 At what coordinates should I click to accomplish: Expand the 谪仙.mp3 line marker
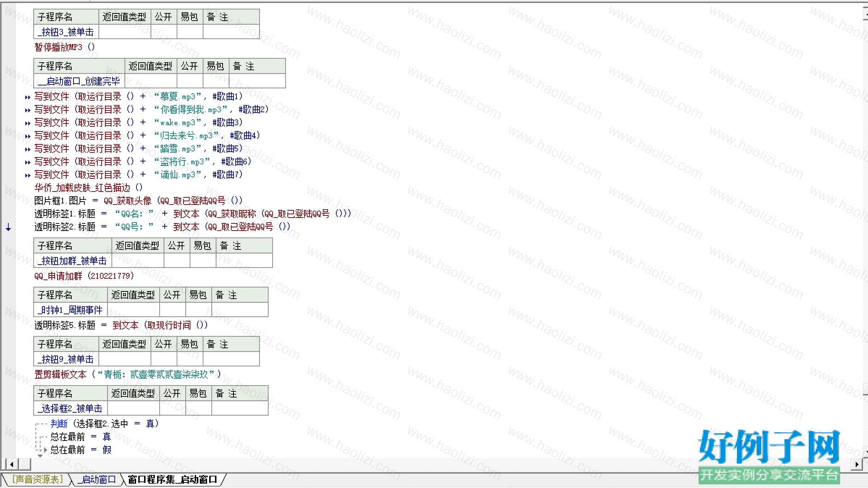[x=28, y=175]
